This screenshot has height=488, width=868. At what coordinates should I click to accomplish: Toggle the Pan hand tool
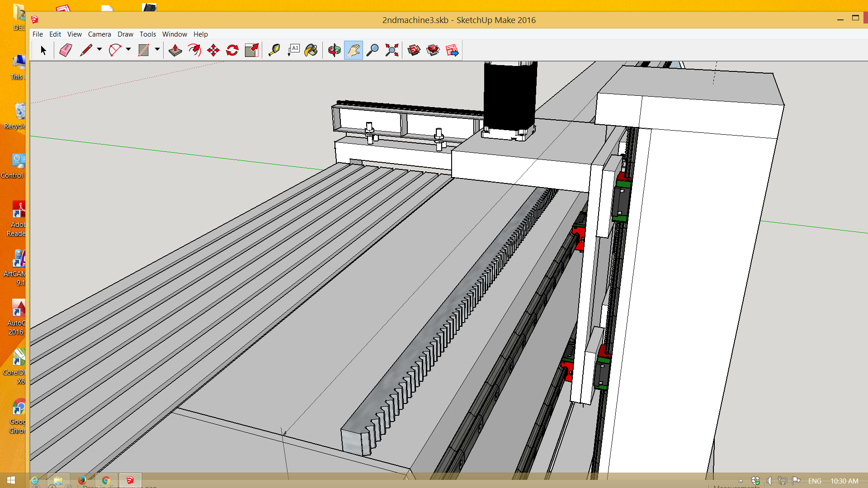[x=354, y=50]
